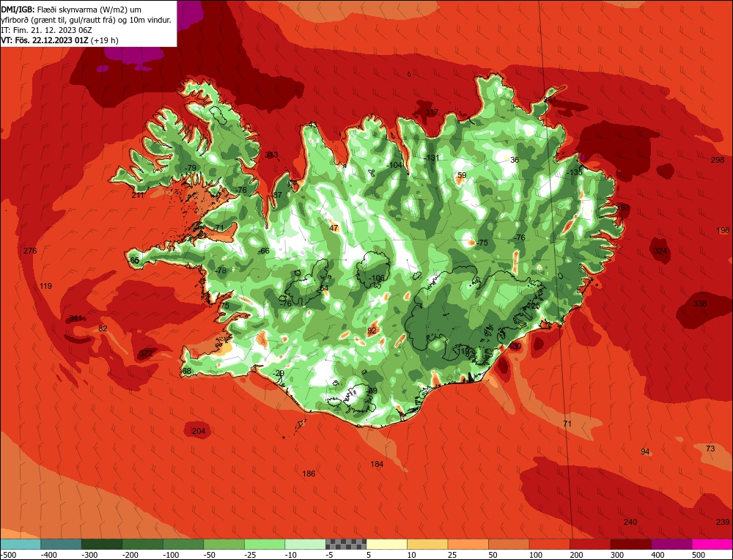Viewport: 733px width, 560px height.
Task: Select the teal legend swatch between -400 and -300
Action: (x=62, y=544)
